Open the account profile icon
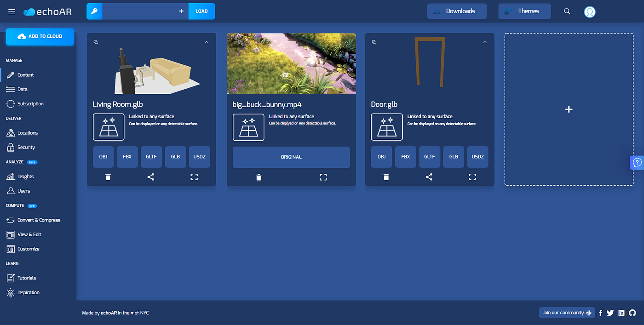The height and width of the screenshot is (325, 644). (x=590, y=11)
